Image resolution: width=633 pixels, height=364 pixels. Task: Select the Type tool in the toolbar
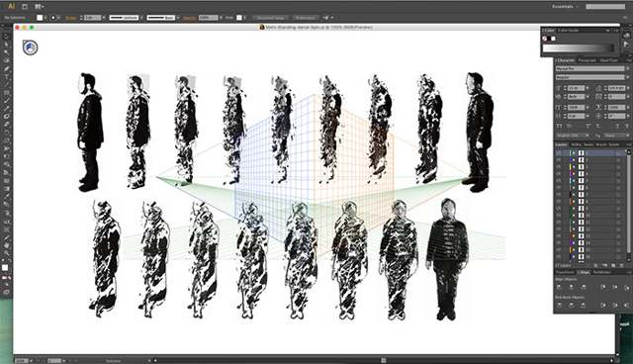[6, 77]
